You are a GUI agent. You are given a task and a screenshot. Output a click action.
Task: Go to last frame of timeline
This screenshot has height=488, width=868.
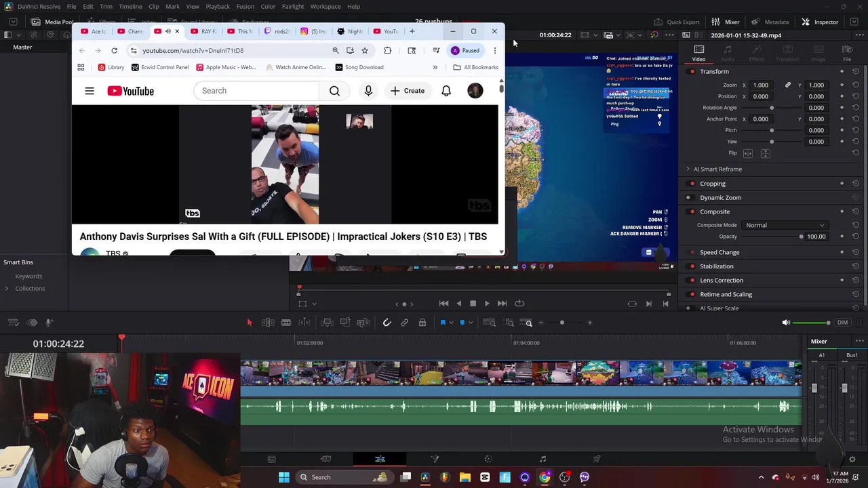click(502, 304)
